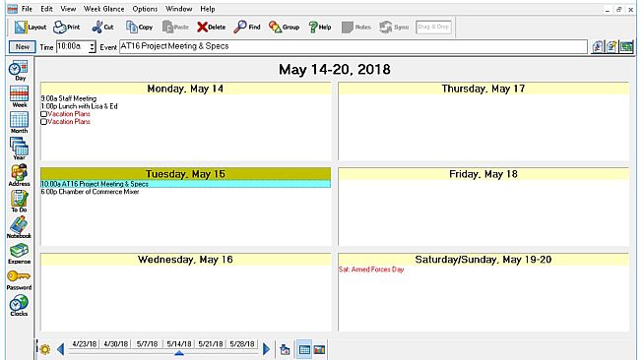Select the grid calendar view icon at the bottom

tap(304, 350)
